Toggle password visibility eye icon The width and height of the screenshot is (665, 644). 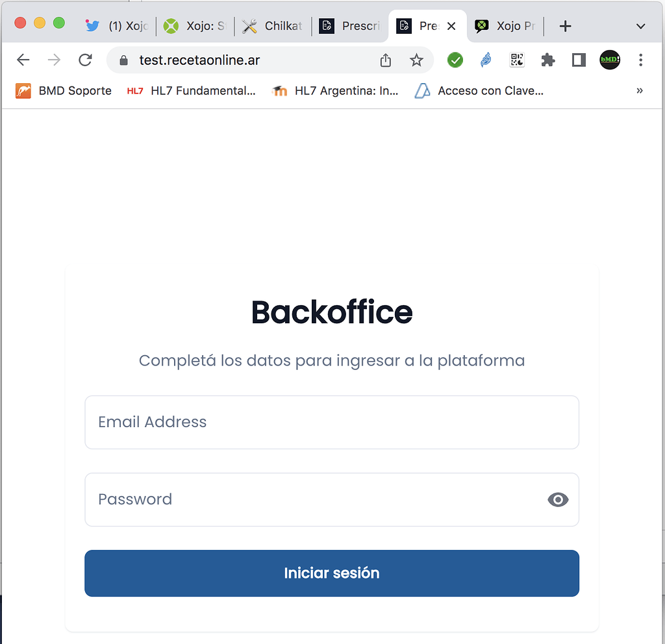coord(558,499)
